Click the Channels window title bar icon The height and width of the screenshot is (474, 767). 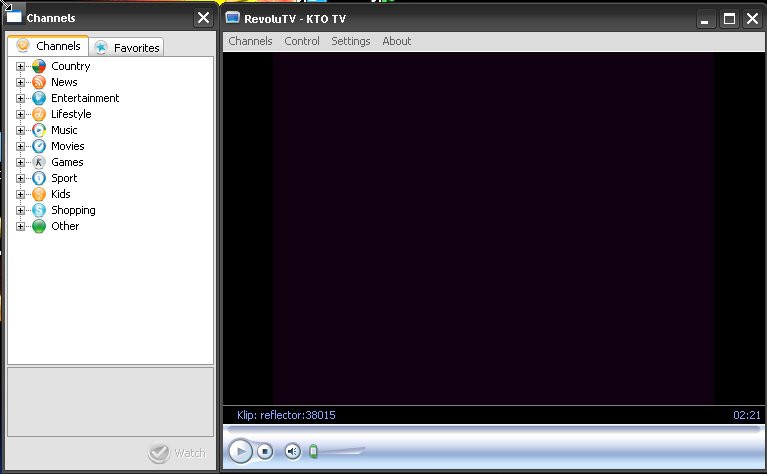[x=14, y=17]
